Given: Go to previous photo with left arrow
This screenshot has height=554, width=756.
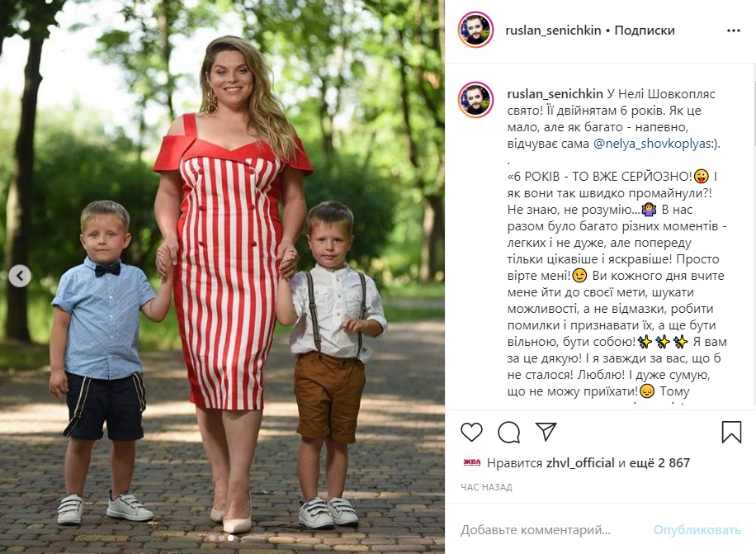Looking at the screenshot, I should click(20, 276).
